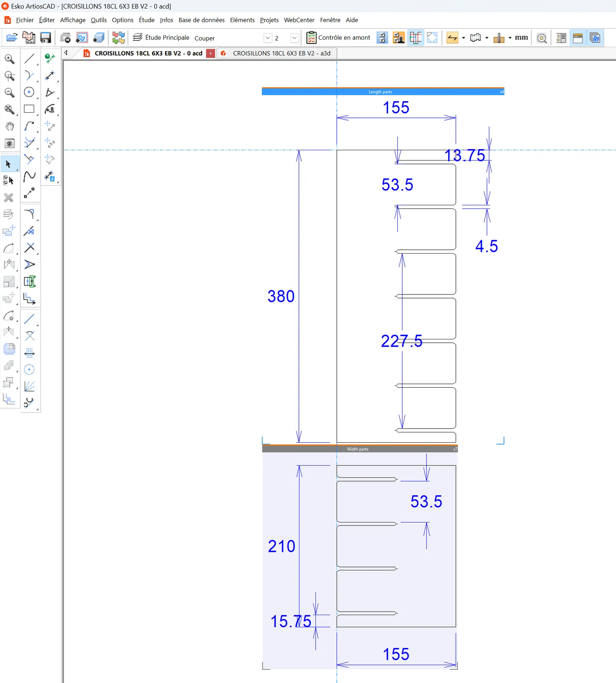Click the Distance dimension tool
This screenshot has height=683, width=616.
pos(50,76)
